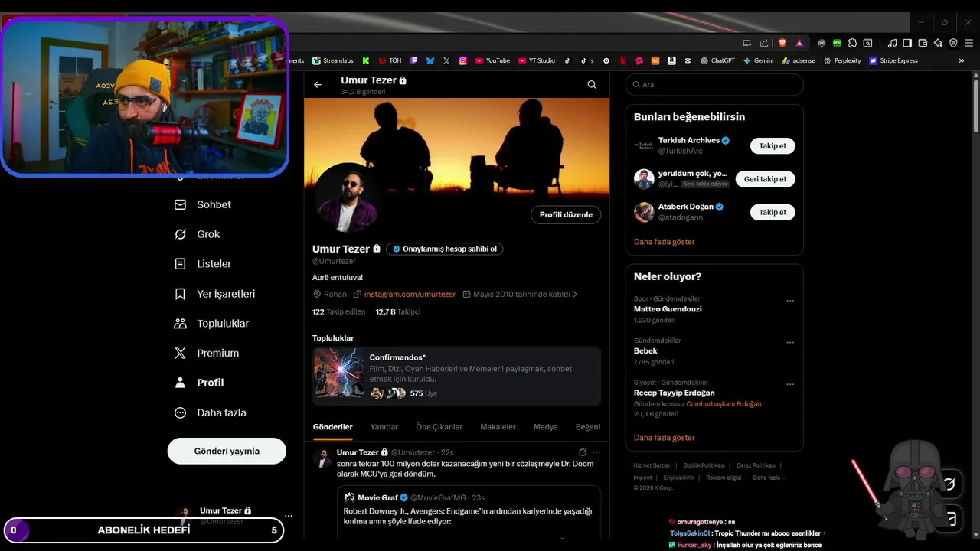Screen dimensions: 980x551
Task: Click the Gönderi yayınla button
Action: (227, 451)
